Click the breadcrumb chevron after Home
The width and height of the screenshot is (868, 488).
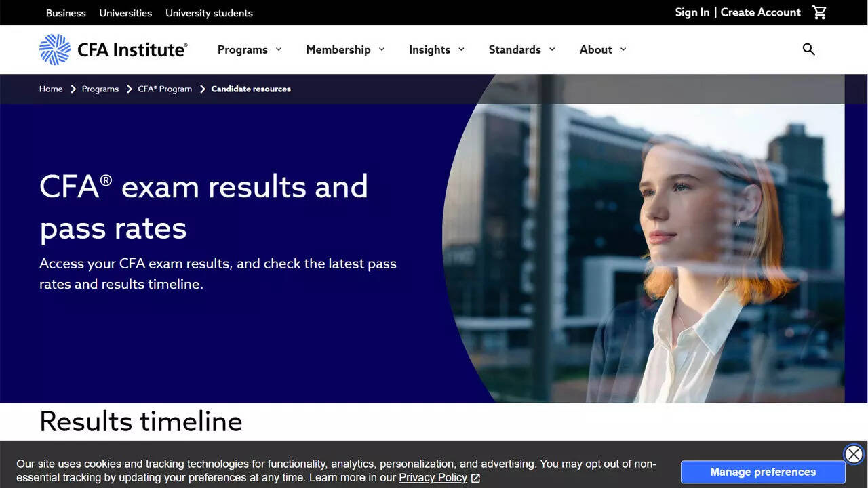[x=72, y=89]
